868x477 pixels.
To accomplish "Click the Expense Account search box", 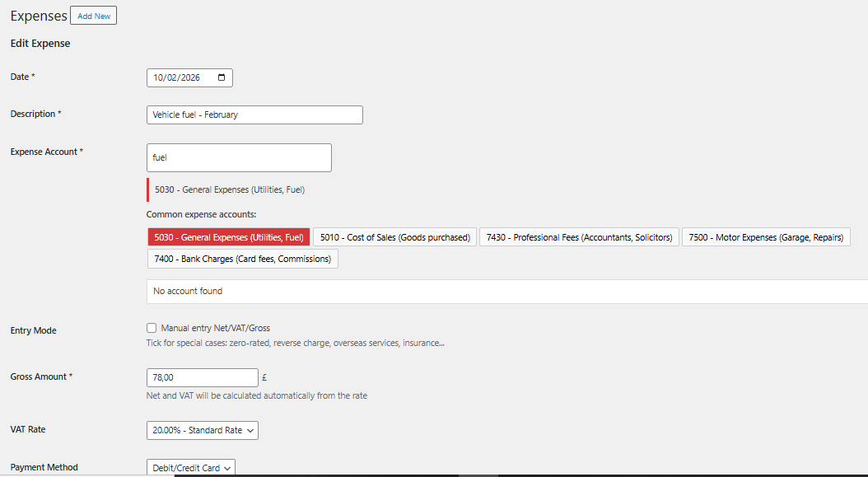I will click(x=238, y=157).
